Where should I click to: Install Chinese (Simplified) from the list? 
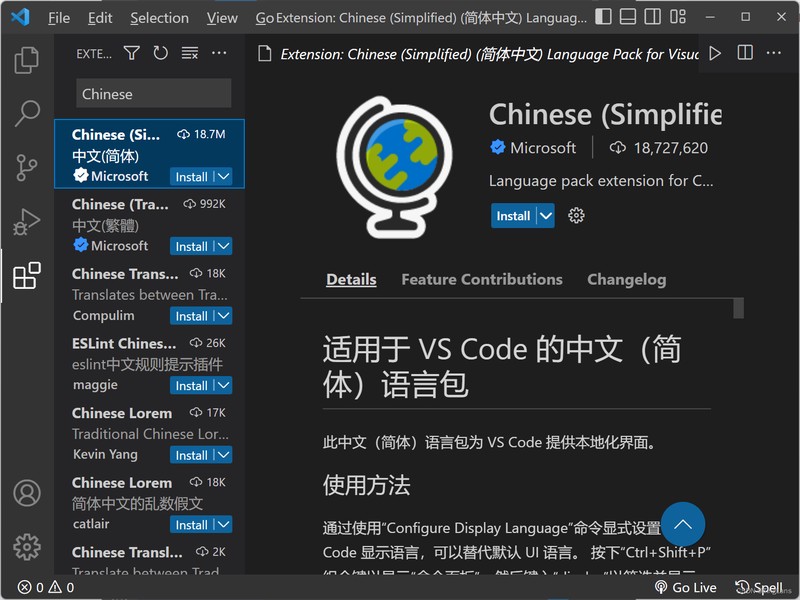[x=191, y=177]
